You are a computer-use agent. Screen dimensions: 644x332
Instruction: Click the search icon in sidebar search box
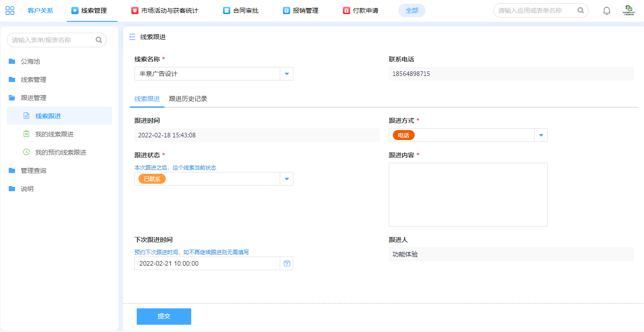pos(99,40)
